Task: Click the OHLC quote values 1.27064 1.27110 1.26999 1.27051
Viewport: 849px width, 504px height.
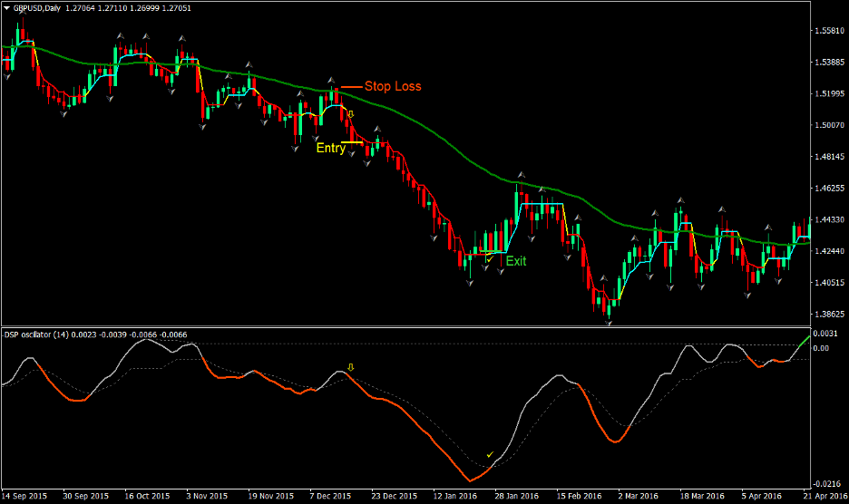Action: click(x=128, y=8)
